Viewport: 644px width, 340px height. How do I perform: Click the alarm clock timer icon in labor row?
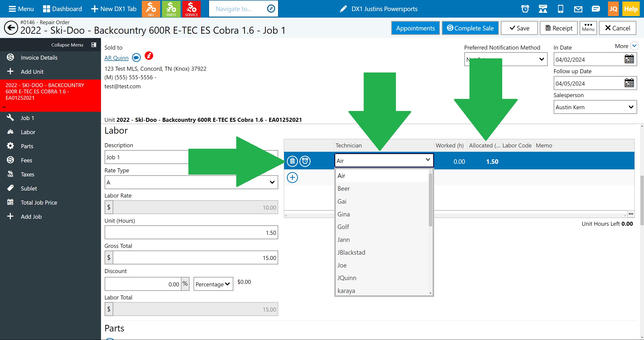[x=305, y=161]
